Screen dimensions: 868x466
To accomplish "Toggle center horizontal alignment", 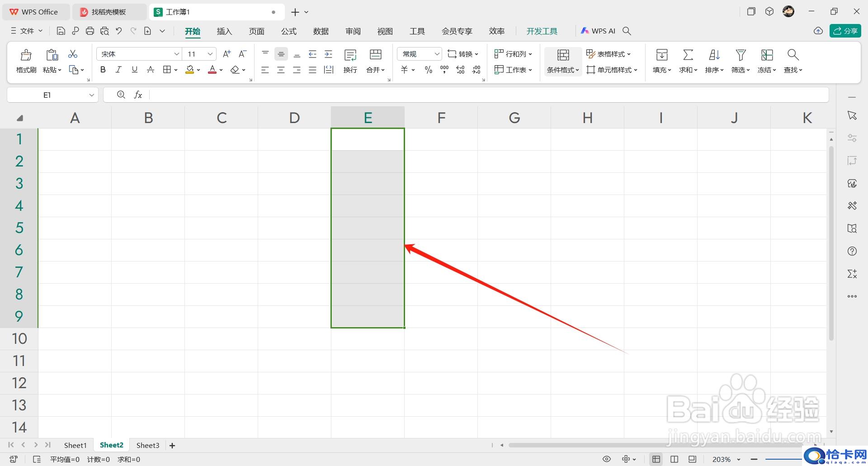I will click(281, 70).
